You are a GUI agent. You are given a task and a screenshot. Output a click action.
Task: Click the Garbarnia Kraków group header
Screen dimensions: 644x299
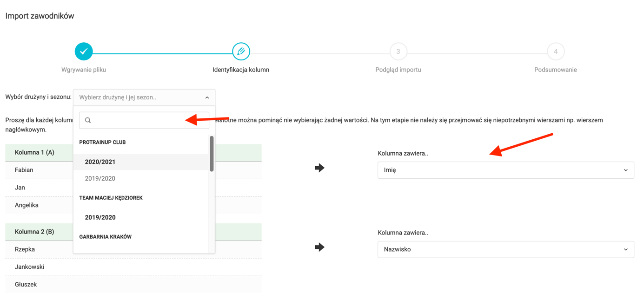click(106, 237)
